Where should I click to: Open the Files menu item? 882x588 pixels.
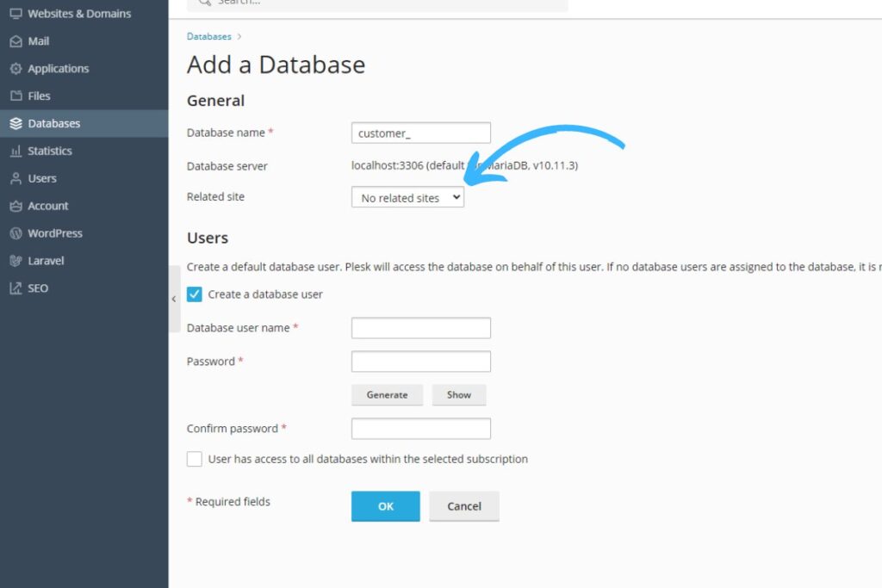pyautogui.click(x=84, y=96)
